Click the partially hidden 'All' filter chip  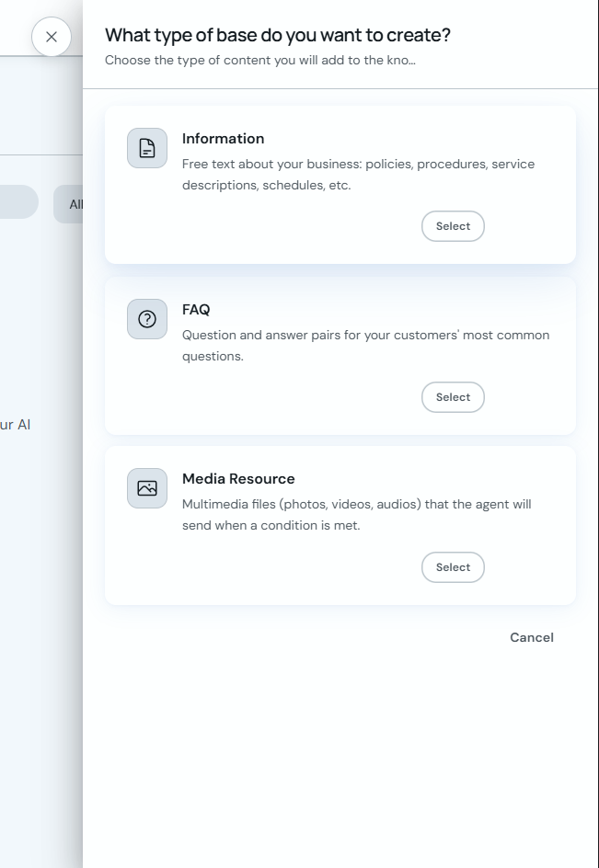[x=68, y=204]
